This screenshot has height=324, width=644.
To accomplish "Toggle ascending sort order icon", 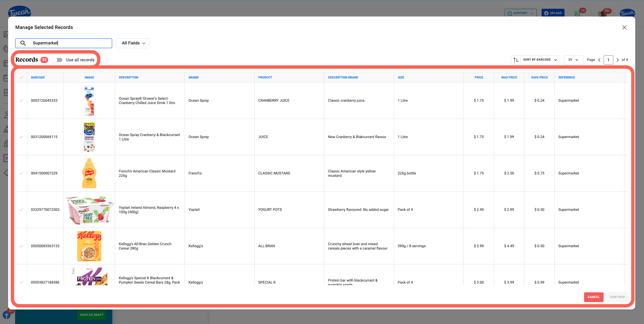I will pyautogui.click(x=516, y=60).
